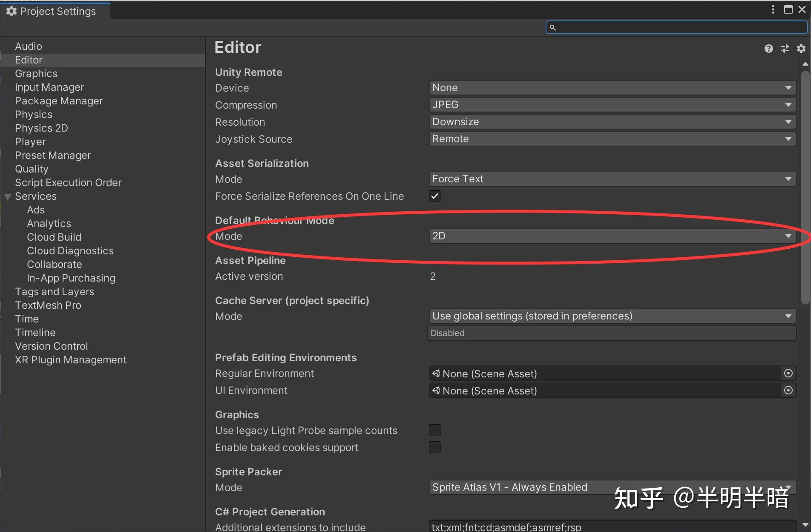Open the Editor settings help icon
811x532 pixels.
(768, 49)
